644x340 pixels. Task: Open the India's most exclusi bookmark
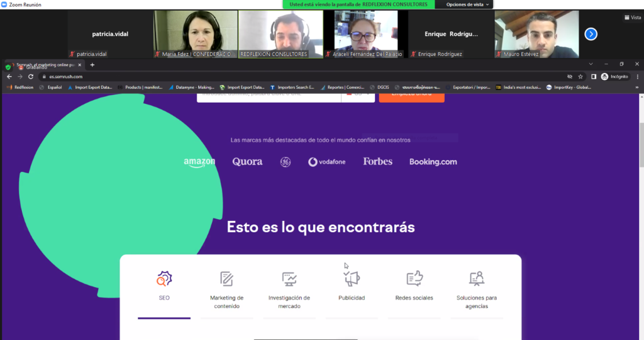(x=518, y=87)
